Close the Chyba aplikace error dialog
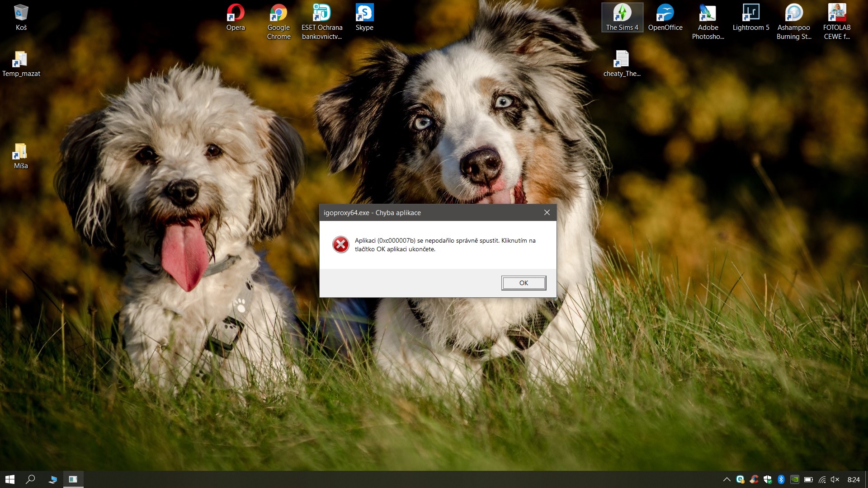The image size is (868, 488). 547,212
